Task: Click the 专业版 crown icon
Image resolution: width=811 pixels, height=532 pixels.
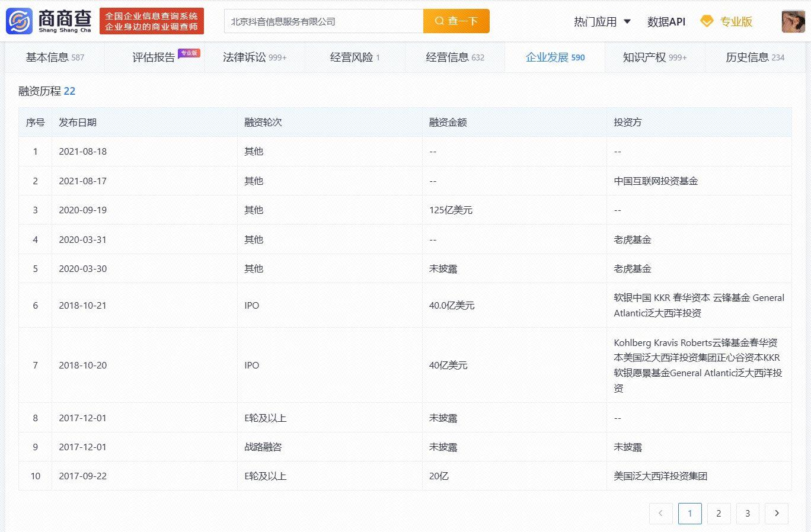Action: (x=706, y=20)
